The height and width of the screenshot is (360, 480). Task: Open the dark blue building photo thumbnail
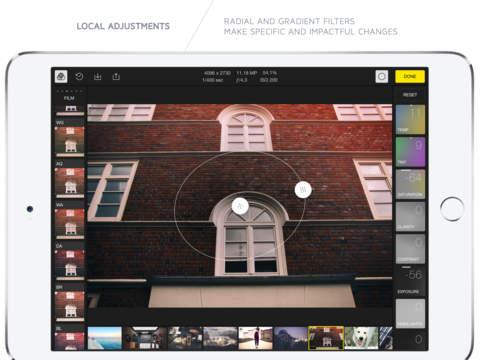[x=291, y=338]
